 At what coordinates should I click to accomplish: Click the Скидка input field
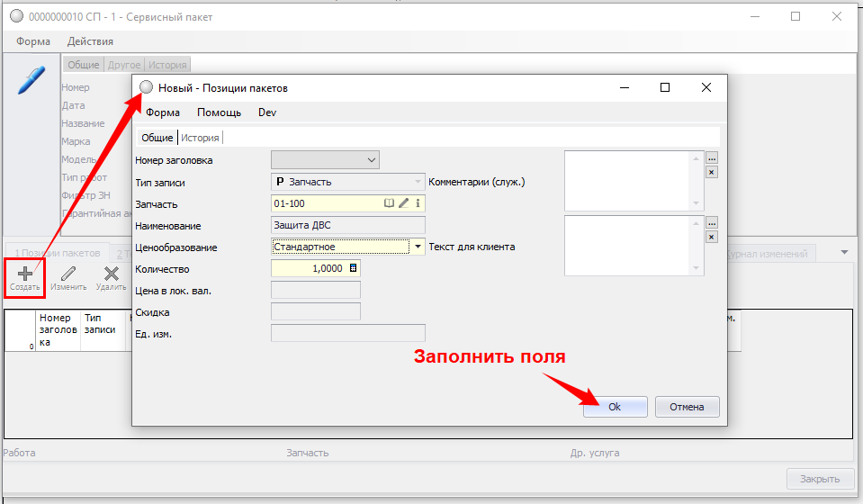[315, 311]
